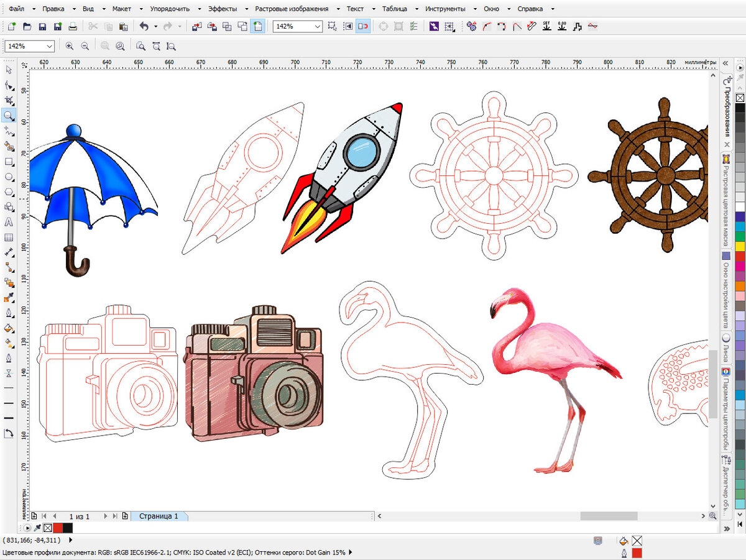Viewport: 746px width, 560px height.
Task: Click the Open folder icon
Action: 27,27
